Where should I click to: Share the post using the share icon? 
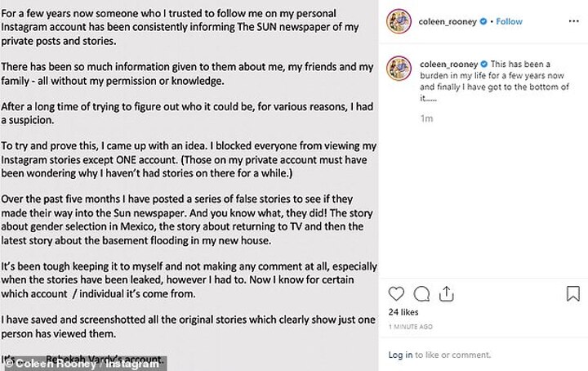point(448,293)
